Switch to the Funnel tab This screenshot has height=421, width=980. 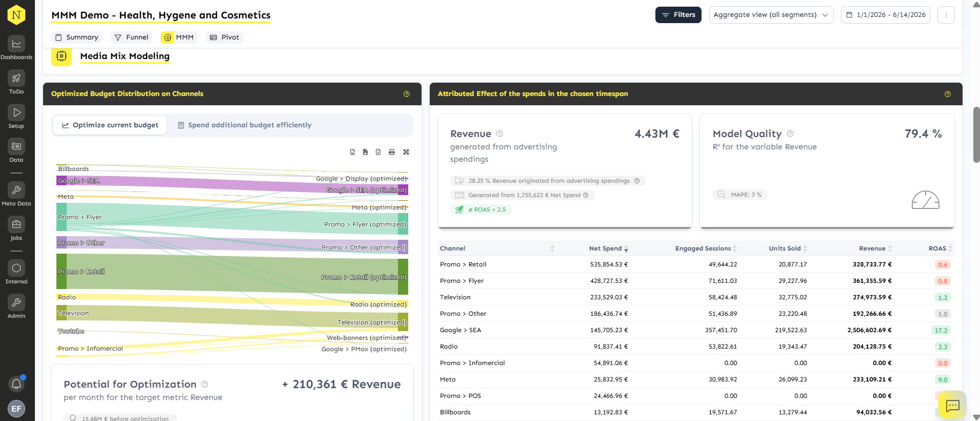pyautogui.click(x=131, y=37)
